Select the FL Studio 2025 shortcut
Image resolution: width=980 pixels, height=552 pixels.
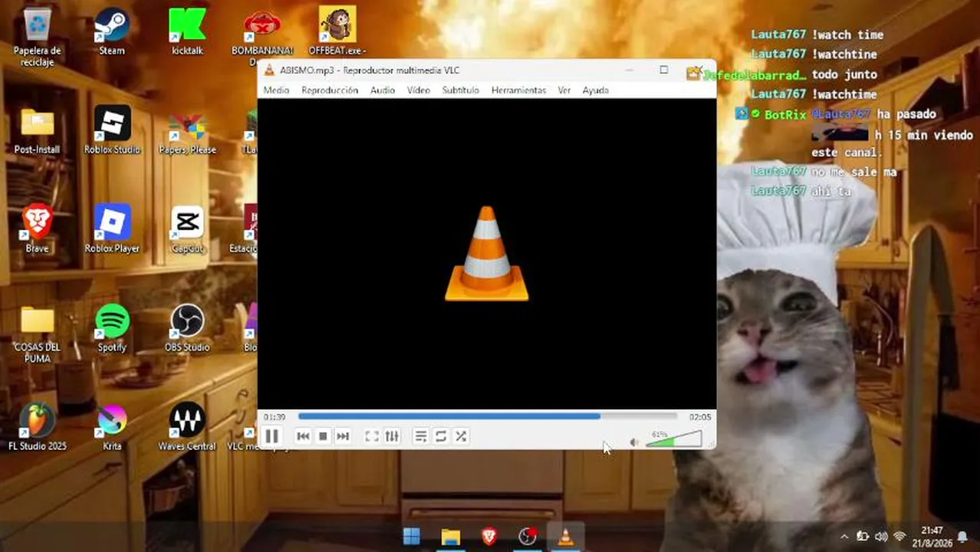[x=37, y=427]
